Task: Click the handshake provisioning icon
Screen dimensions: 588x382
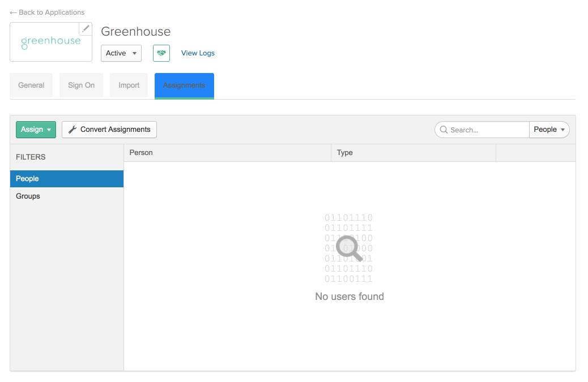Action: [161, 53]
